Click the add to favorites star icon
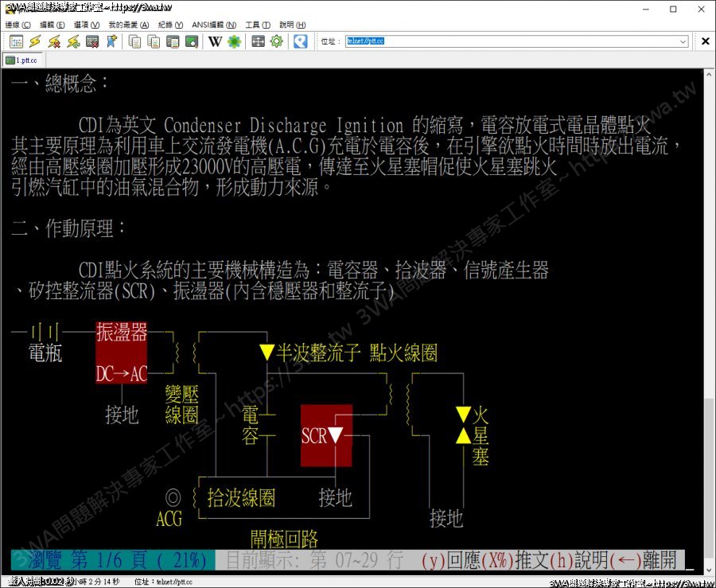Screen dimensions: 716x588 [x=111, y=41]
